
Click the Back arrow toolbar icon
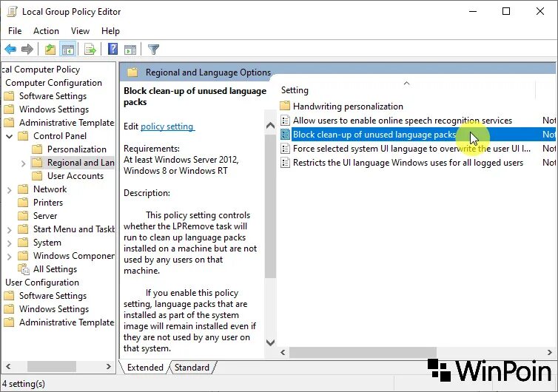10,49
